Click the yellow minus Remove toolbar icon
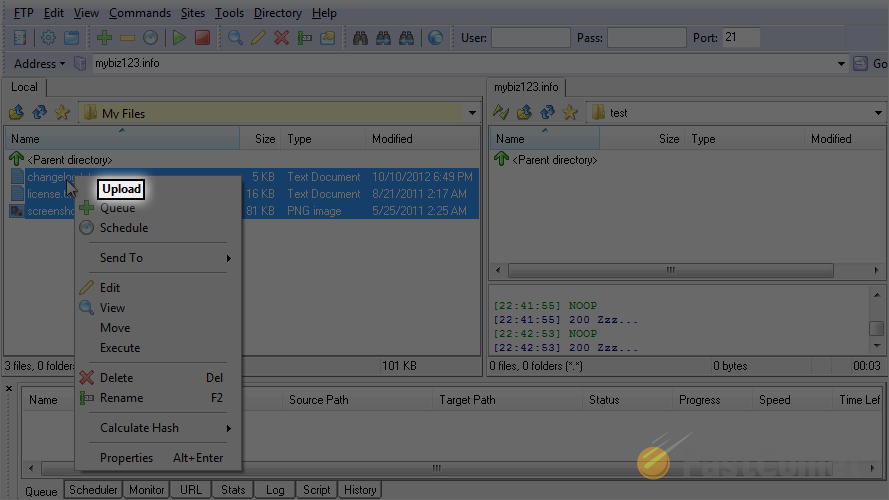The height and width of the screenshot is (500, 889). [x=128, y=38]
